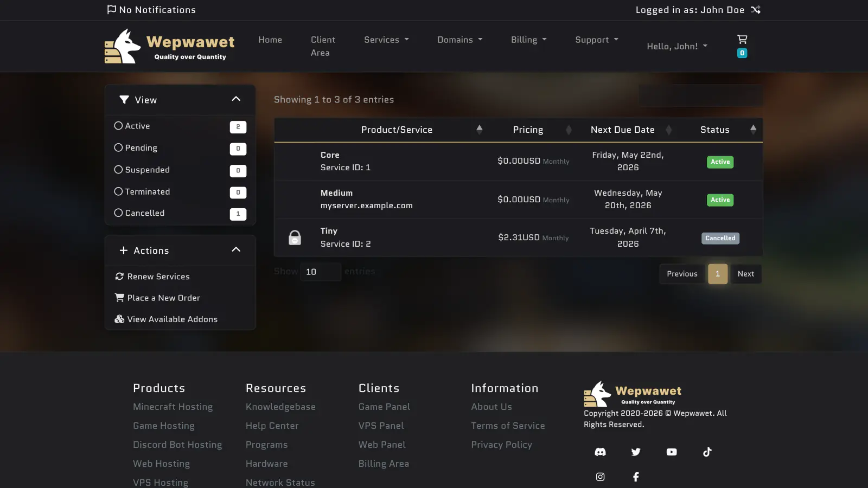Click the lock icon on Tiny service
Image resolution: width=868 pixels, height=488 pixels.
click(295, 237)
